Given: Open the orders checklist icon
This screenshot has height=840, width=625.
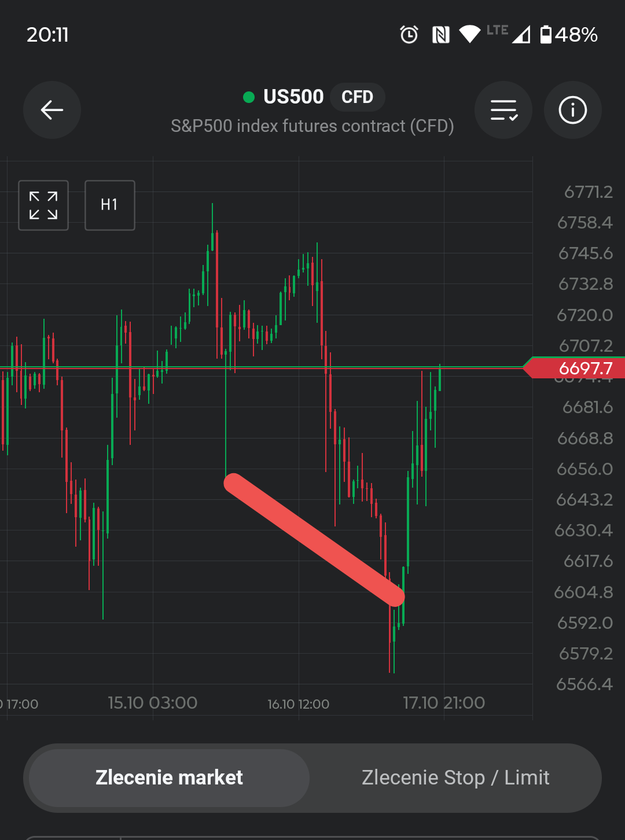Looking at the screenshot, I should tap(503, 110).
